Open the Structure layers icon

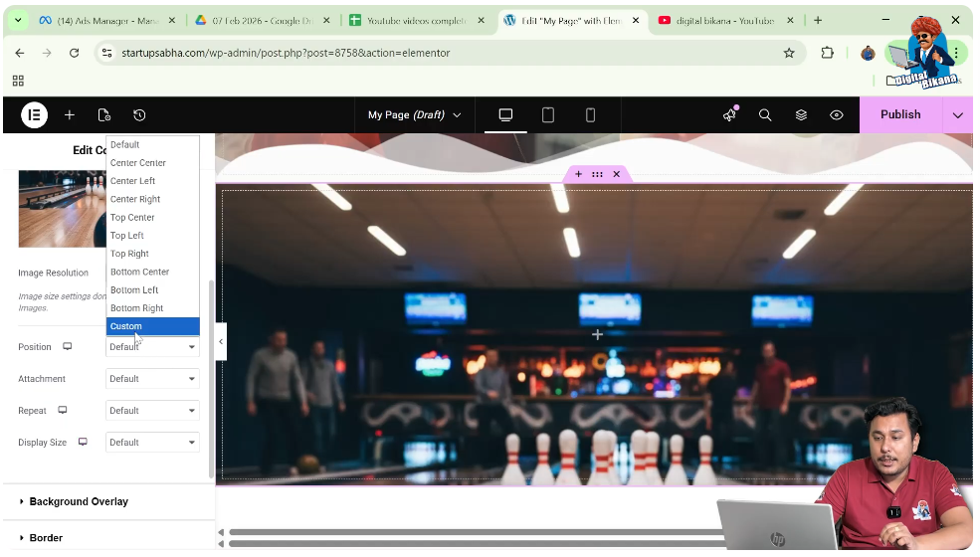801,115
